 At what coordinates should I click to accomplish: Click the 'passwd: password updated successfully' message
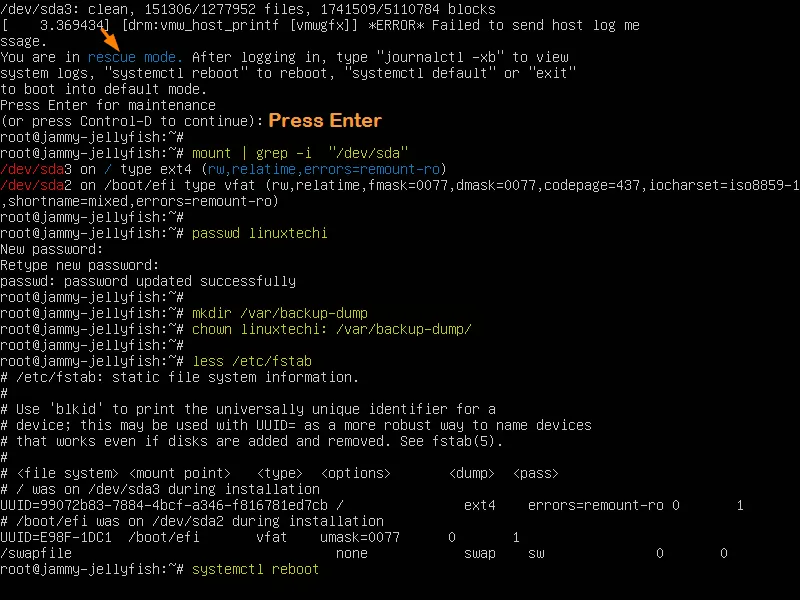pyautogui.click(x=150, y=281)
